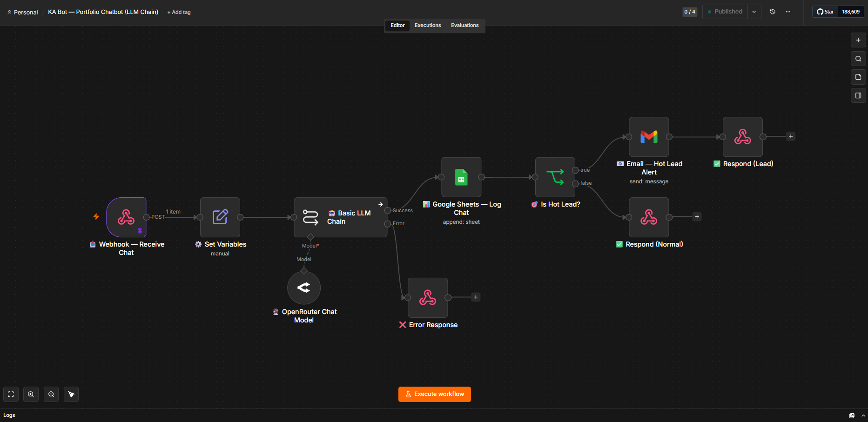Select the Is Hot Lead? branch node
Screen dimensions: 868x422
[x=555, y=177]
